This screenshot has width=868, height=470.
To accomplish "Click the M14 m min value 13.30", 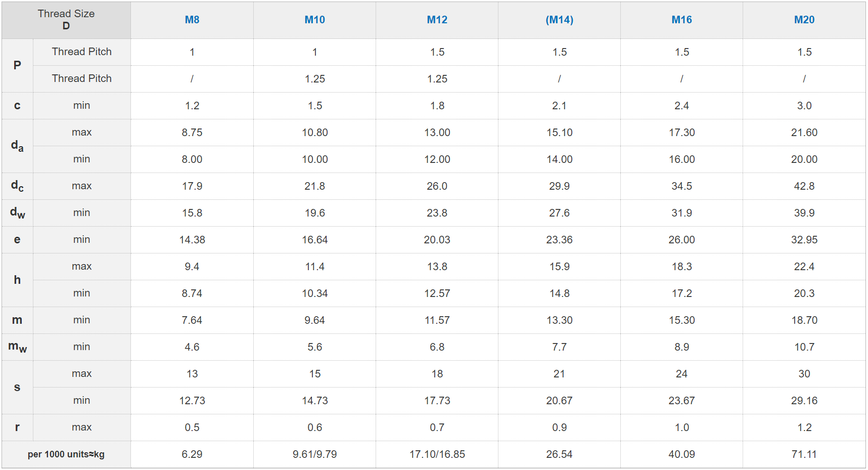I will pos(559,320).
